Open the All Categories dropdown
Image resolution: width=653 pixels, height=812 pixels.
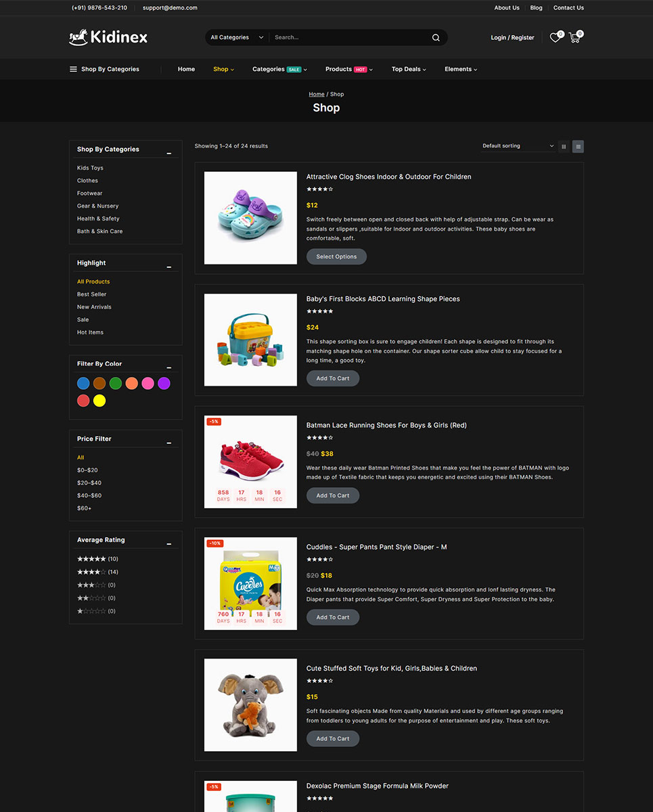(236, 38)
